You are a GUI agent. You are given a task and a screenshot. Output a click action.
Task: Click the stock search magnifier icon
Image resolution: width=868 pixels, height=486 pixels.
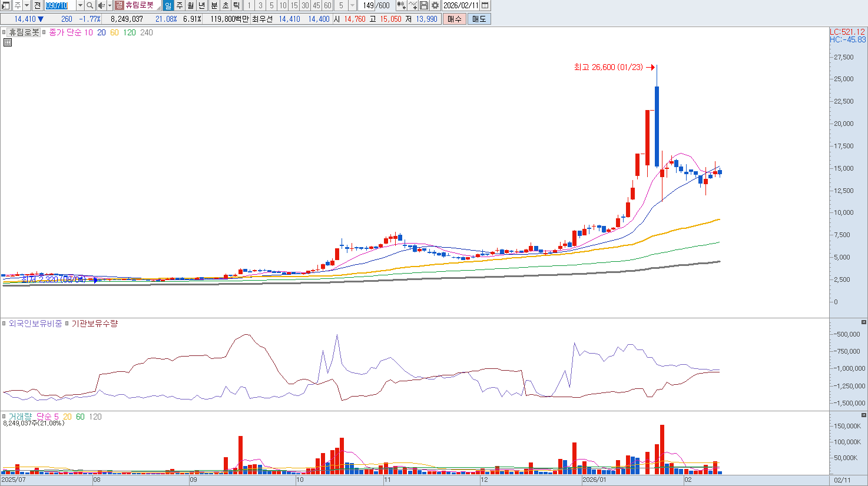(90, 5)
